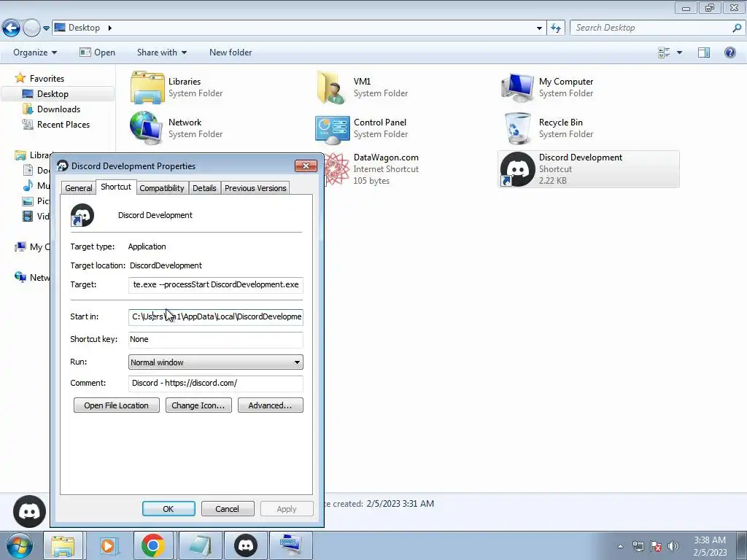Select the Recycle Bin icon
This screenshot has height=560, width=747.
[x=518, y=128]
